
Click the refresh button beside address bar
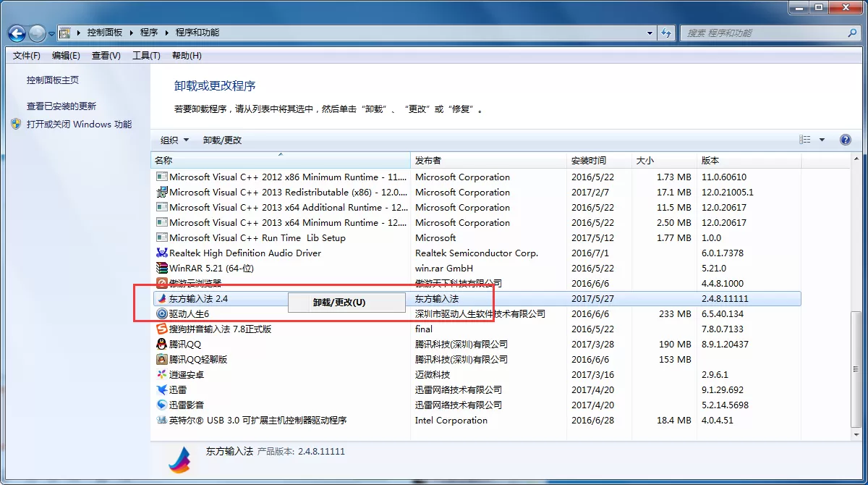point(667,33)
